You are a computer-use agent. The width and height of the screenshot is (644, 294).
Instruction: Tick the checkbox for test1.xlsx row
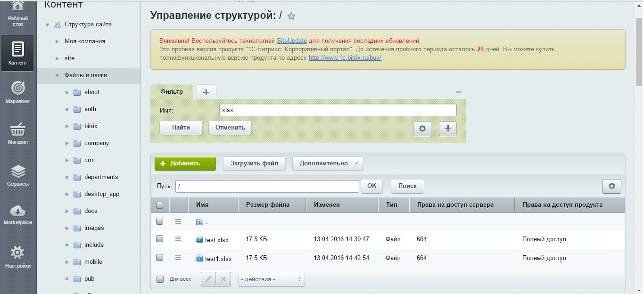click(160, 258)
